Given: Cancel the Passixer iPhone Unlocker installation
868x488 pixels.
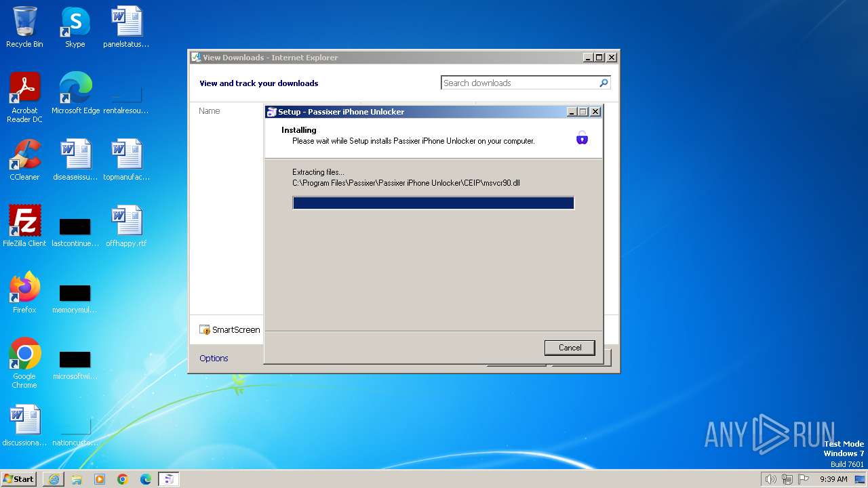Looking at the screenshot, I should [570, 348].
